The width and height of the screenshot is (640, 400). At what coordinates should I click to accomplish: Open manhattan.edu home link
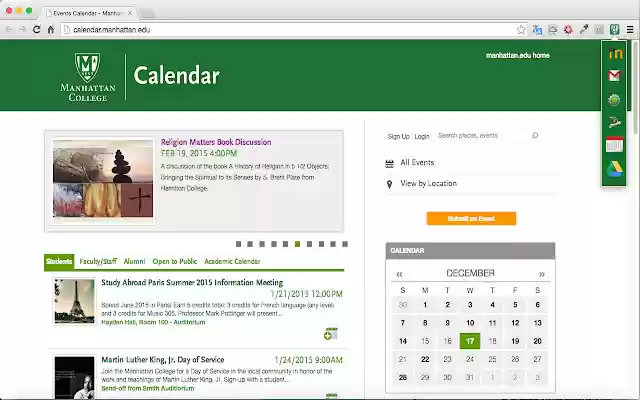pos(518,55)
